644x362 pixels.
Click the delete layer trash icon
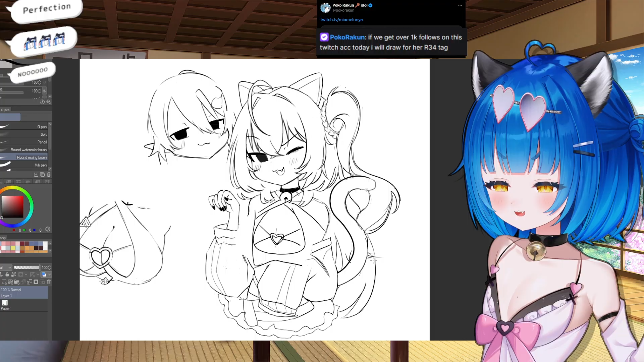tap(49, 282)
